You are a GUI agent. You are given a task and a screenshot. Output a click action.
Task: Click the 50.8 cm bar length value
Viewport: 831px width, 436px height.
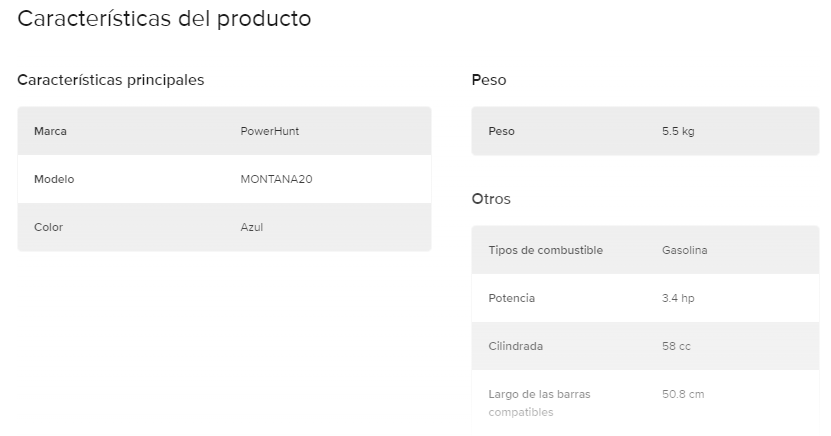683,394
